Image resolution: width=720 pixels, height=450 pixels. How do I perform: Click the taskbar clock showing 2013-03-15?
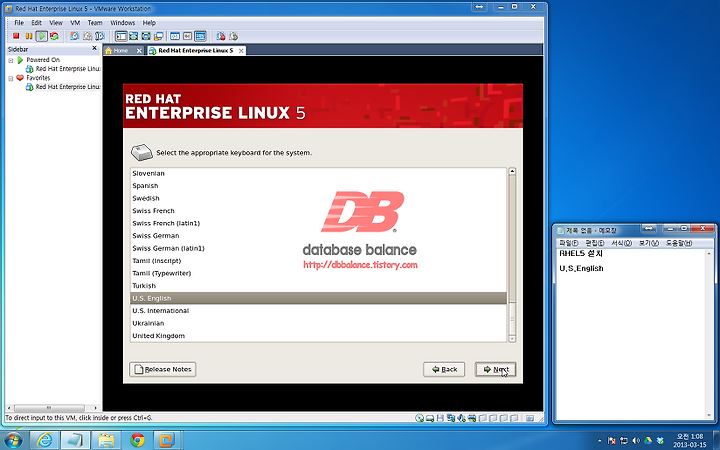click(690, 440)
